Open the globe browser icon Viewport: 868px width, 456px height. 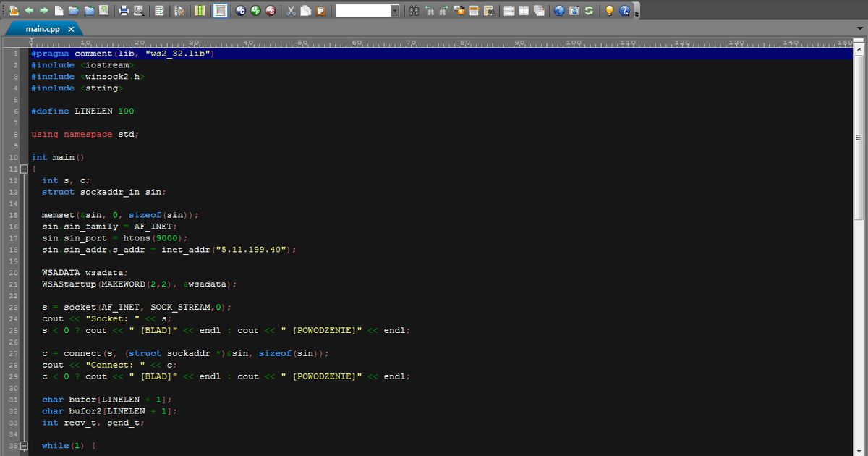559,11
